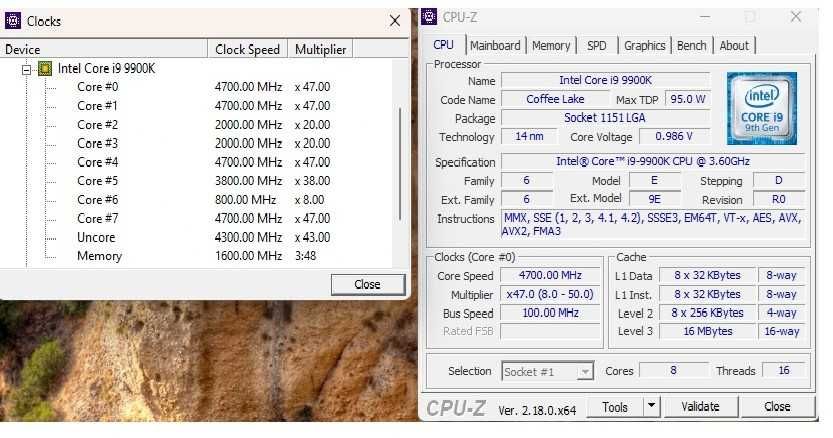The height and width of the screenshot is (438, 833).
Task: Select the Core #3 row
Action: coord(98,144)
